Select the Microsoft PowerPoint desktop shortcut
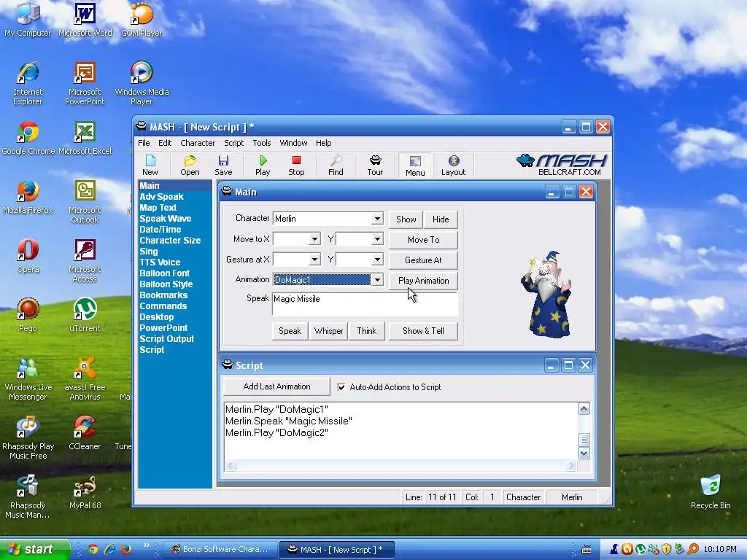The width and height of the screenshot is (747, 560). point(85,84)
